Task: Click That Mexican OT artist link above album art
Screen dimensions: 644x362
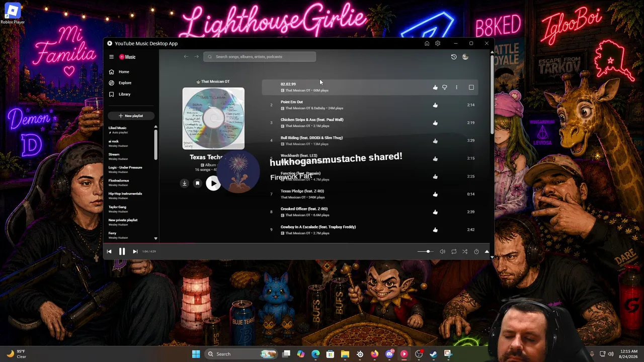Action: pos(213,81)
